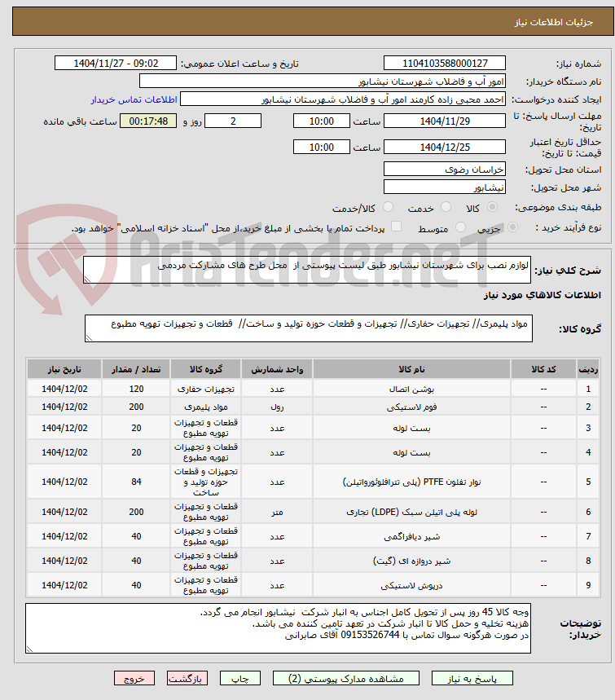Select the خدمت radio button

pyautogui.click(x=446, y=207)
